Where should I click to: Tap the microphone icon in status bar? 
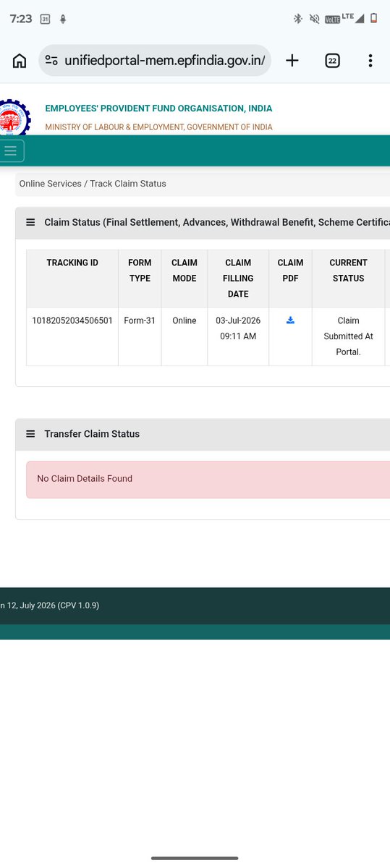[63, 20]
